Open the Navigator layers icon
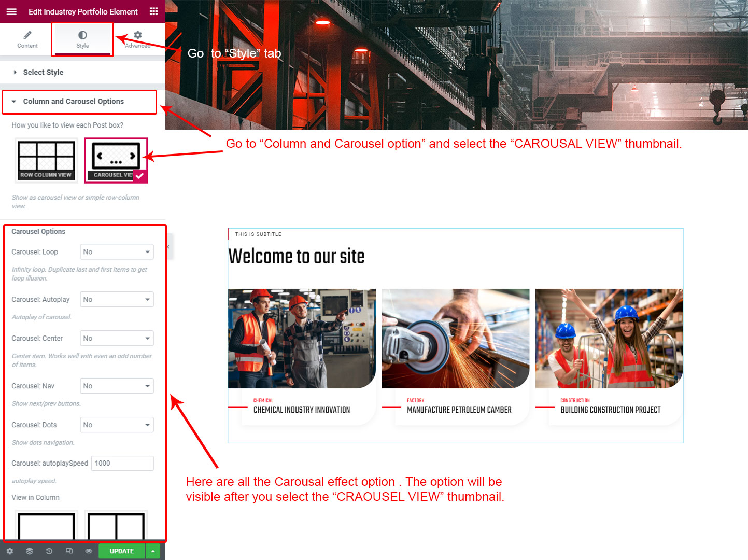 pos(30,551)
